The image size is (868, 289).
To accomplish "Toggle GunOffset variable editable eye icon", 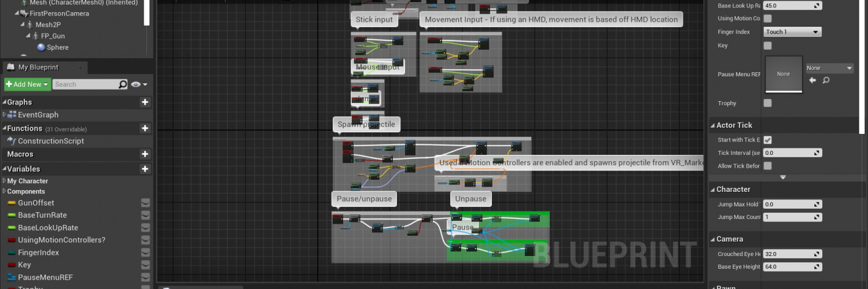I will click(x=145, y=203).
